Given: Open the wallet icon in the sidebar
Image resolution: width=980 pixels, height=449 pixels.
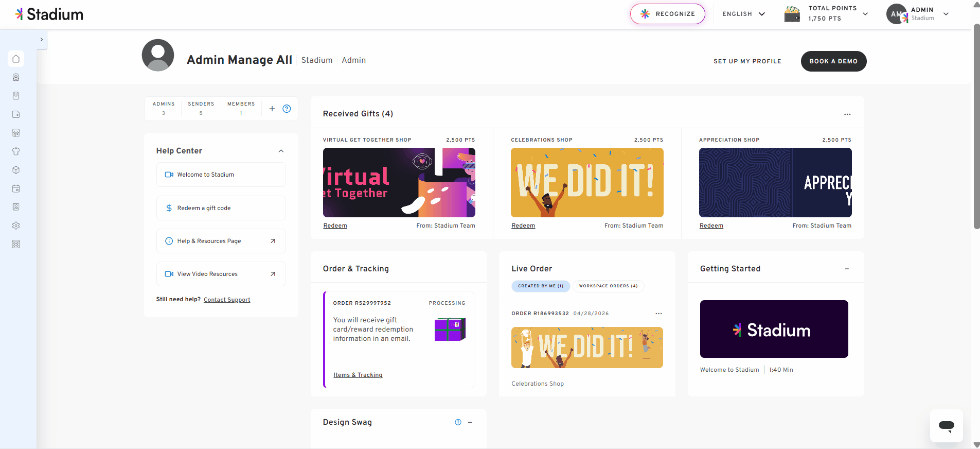Looking at the screenshot, I should click(16, 114).
